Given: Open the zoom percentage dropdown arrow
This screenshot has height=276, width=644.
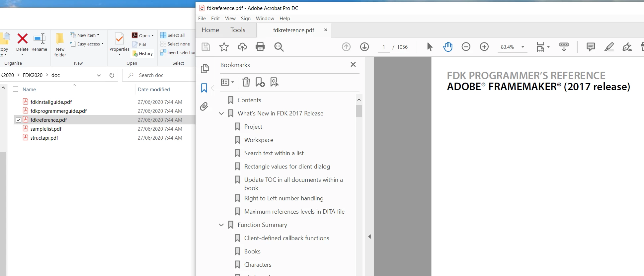Looking at the screenshot, I should pyautogui.click(x=523, y=47).
